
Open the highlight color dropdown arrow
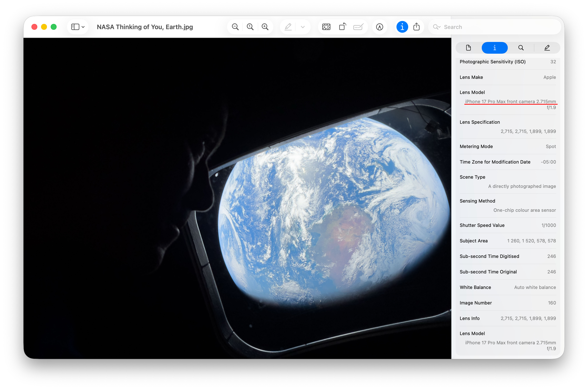click(x=303, y=27)
